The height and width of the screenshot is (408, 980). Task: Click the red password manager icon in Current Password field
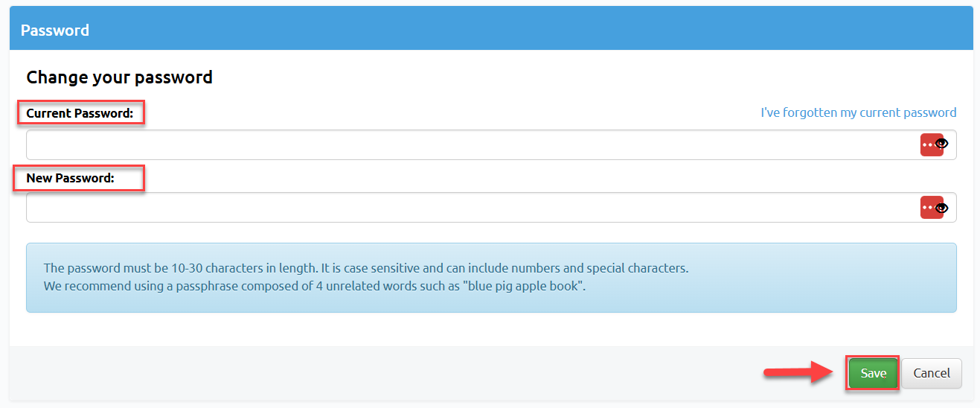[x=929, y=144]
